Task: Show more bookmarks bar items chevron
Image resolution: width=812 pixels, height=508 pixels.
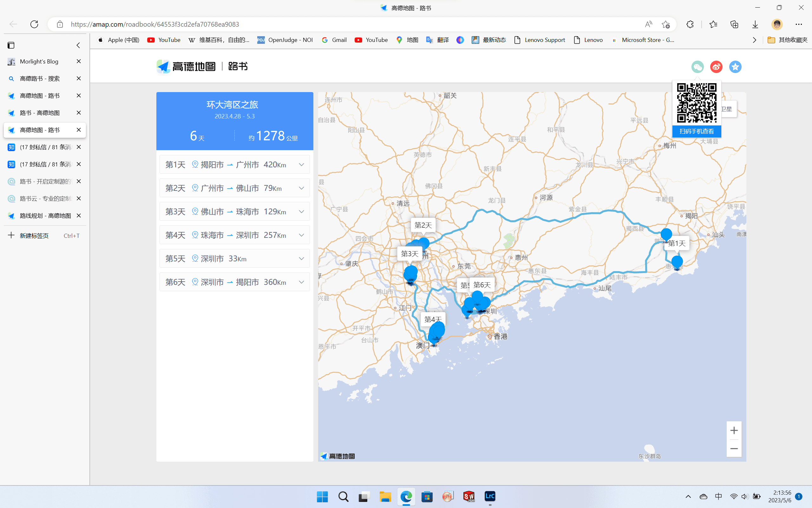Action: (754, 40)
